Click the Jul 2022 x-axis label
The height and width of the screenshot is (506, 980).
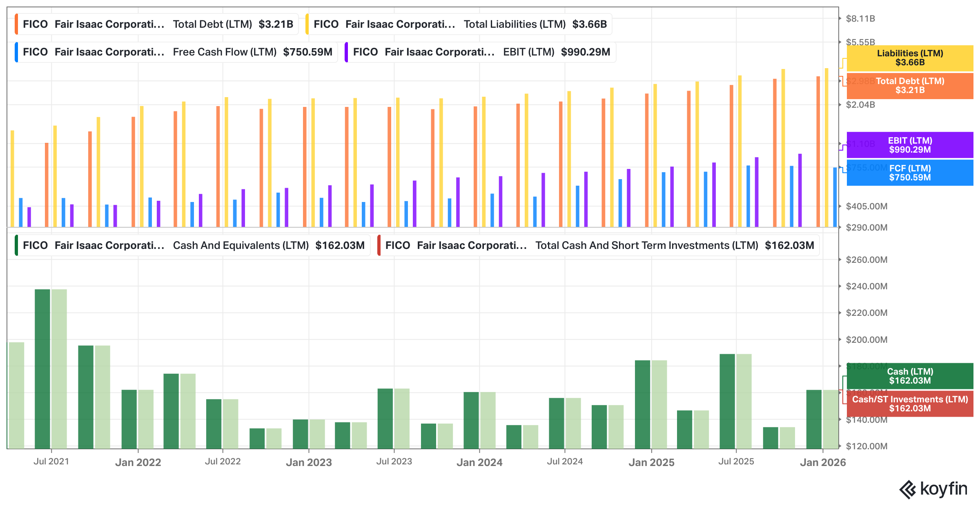[223, 462]
